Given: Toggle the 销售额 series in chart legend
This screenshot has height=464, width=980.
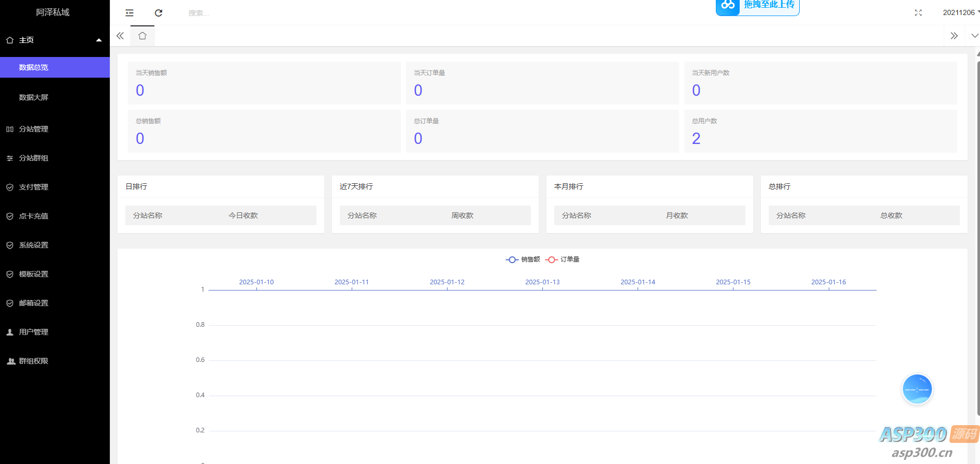Looking at the screenshot, I should click(523, 259).
